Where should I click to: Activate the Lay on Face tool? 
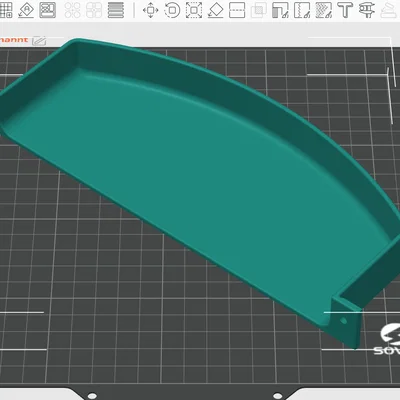tap(215, 10)
